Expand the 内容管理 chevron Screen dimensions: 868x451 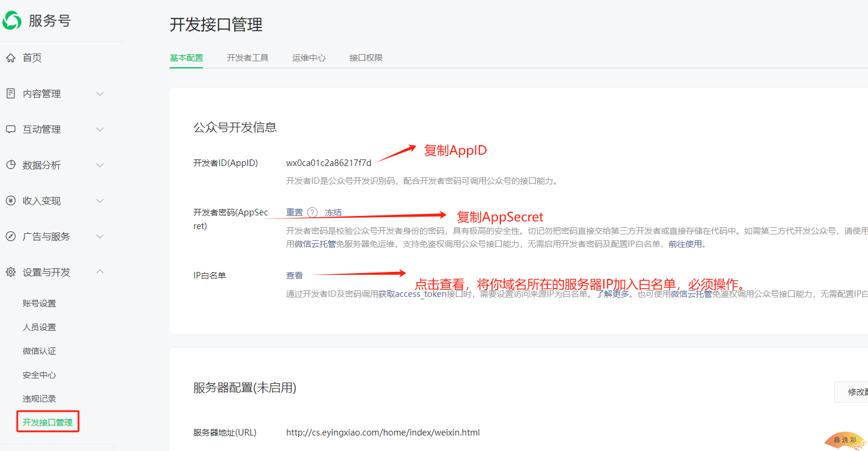[100, 93]
